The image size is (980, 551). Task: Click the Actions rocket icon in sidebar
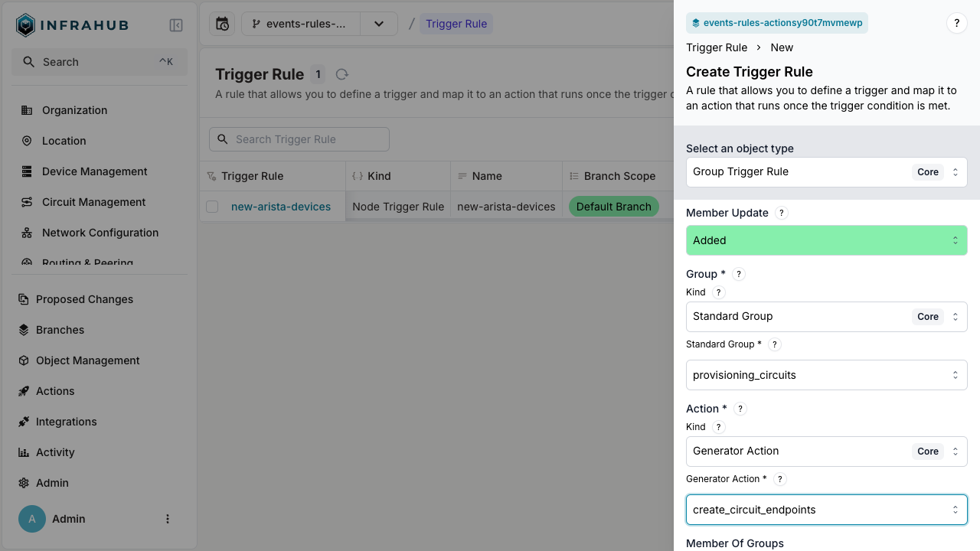point(25,391)
